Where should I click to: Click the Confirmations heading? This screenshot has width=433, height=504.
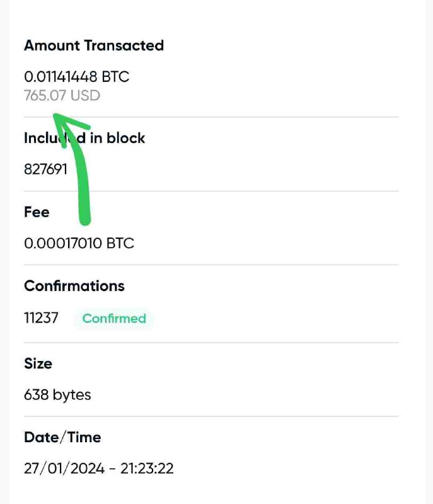pos(74,286)
